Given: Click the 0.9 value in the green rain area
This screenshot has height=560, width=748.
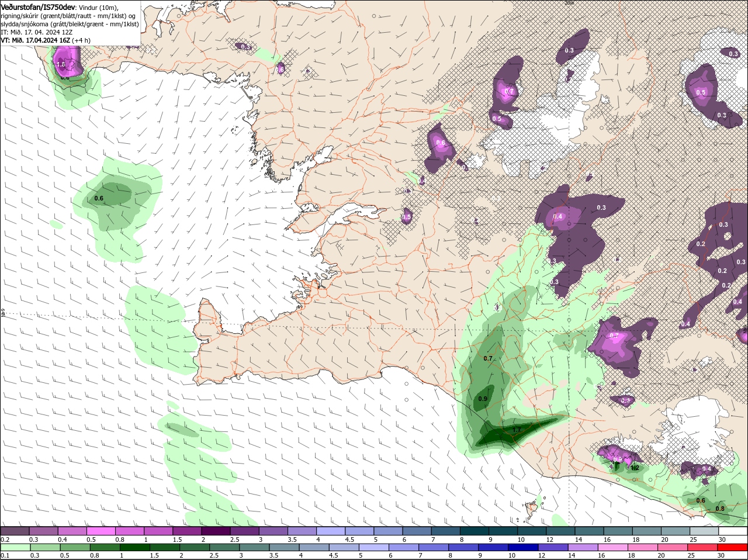Looking at the screenshot, I should 483,399.
